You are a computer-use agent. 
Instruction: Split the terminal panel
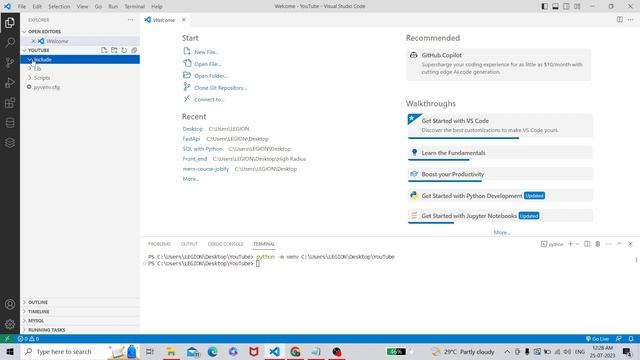click(x=587, y=244)
